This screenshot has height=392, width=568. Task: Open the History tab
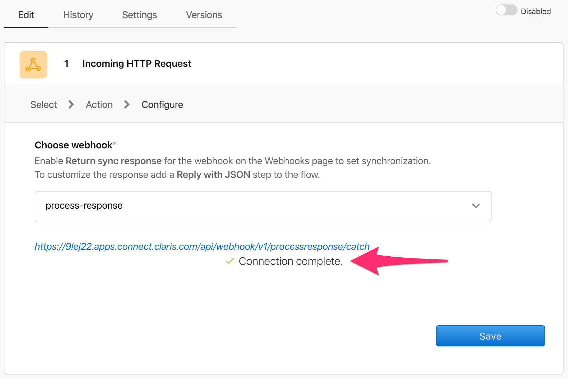coord(78,15)
